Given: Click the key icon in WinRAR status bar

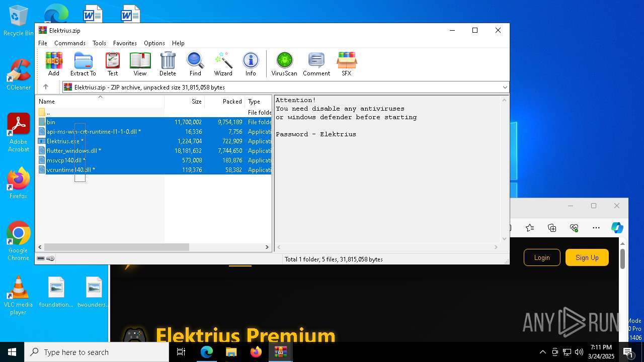Looking at the screenshot, I should [x=50, y=258].
